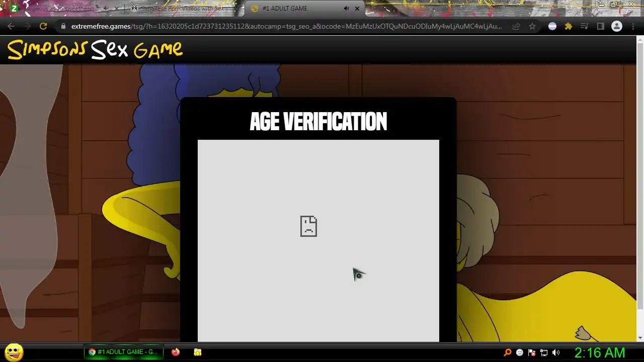Toggle the browser side panel

(600, 27)
